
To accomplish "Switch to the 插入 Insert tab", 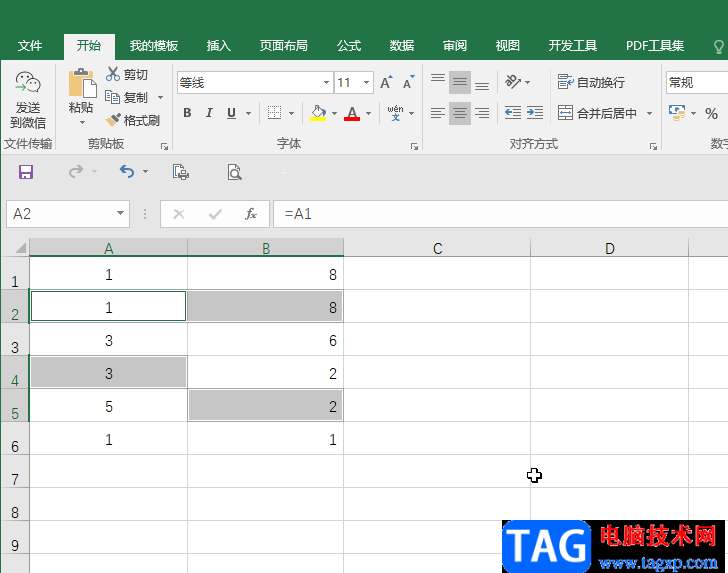I will tap(218, 46).
